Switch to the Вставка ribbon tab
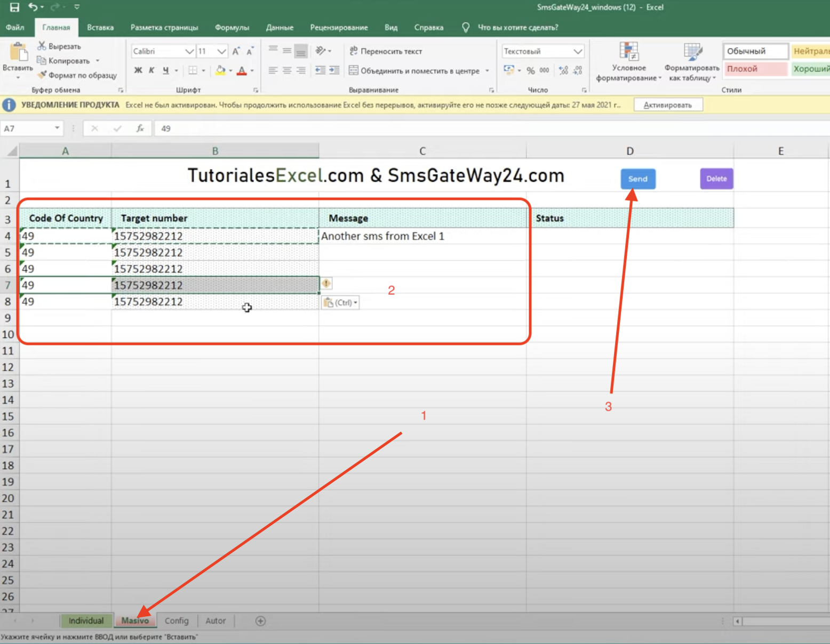Viewport: 830px width, 644px height. coord(100,27)
